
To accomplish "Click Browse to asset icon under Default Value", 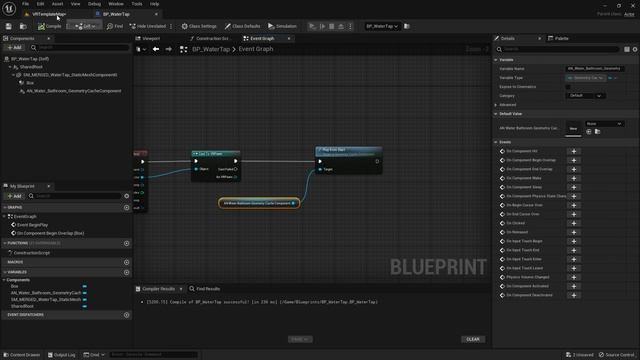I will [x=597, y=132].
